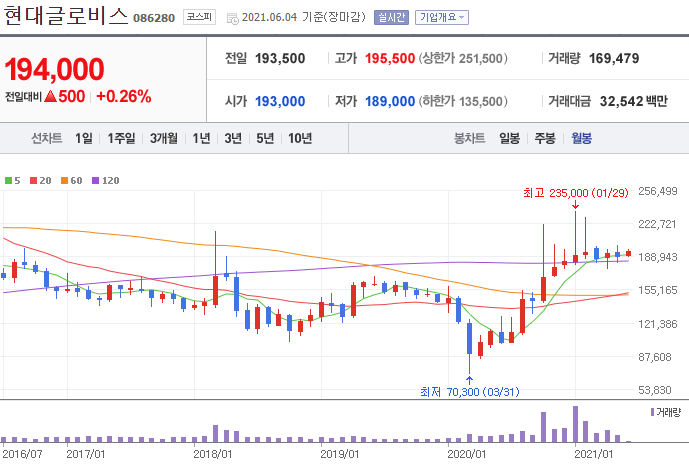This screenshot has height=465, width=689.
Task: Select the 3개월 line chart tab
Action: 163,138
